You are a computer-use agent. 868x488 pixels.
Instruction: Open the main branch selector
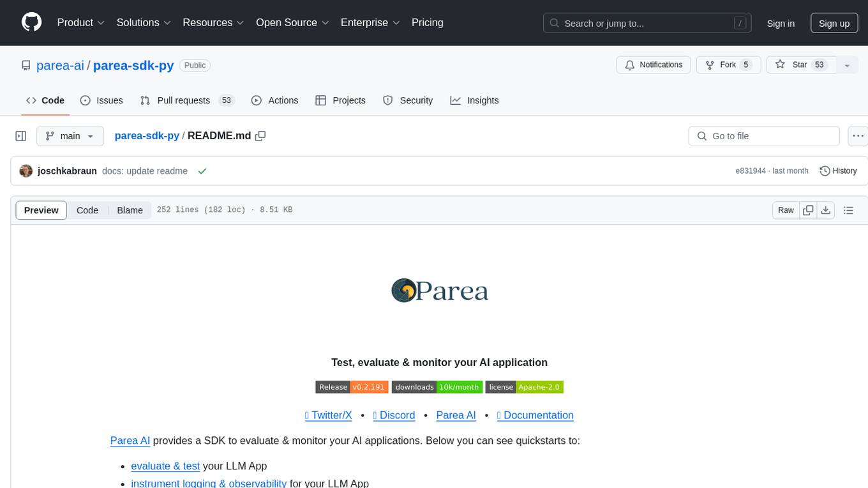pyautogui.click(x=70, y=136)
